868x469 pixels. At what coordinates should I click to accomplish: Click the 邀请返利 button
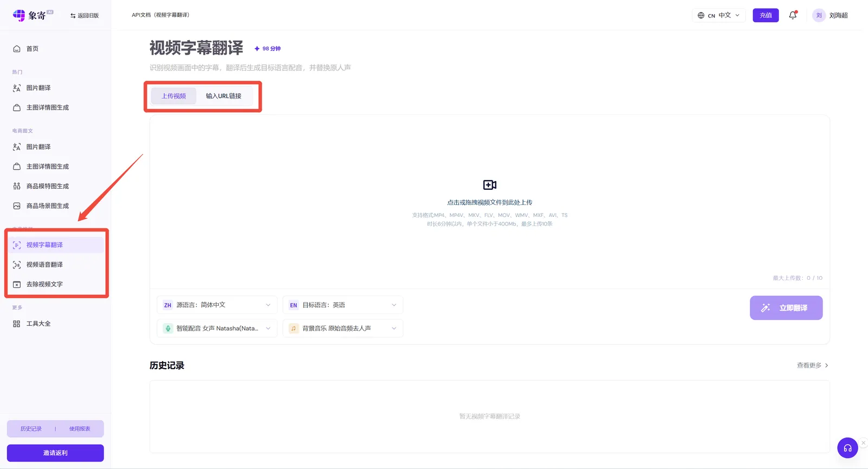[55, 453]
